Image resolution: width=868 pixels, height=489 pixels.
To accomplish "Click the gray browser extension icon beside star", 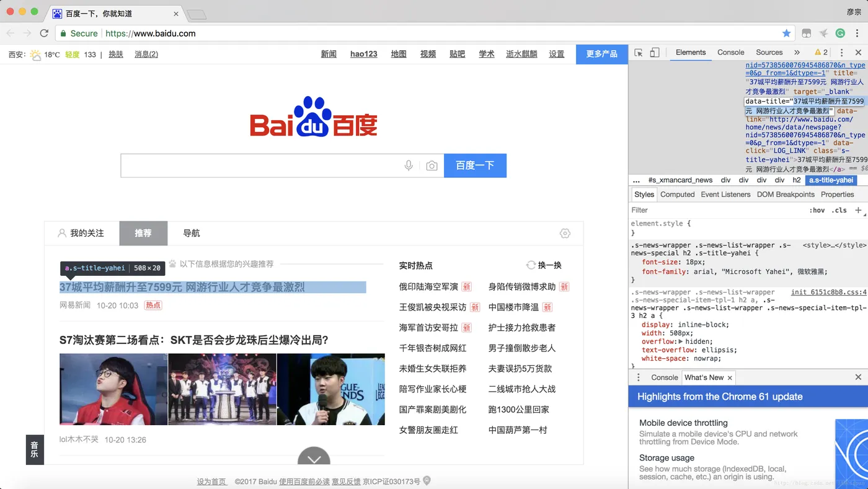I will click(807, 33).
